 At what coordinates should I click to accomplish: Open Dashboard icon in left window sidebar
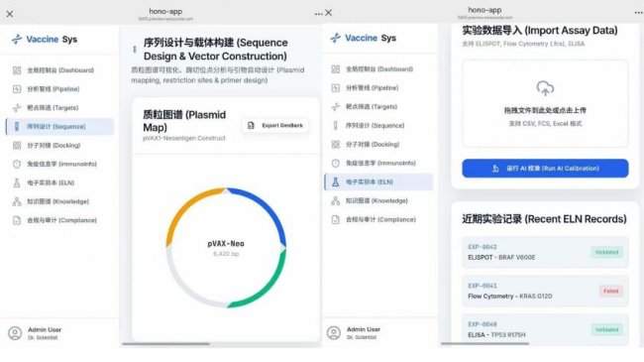click(x=17, y=70)
